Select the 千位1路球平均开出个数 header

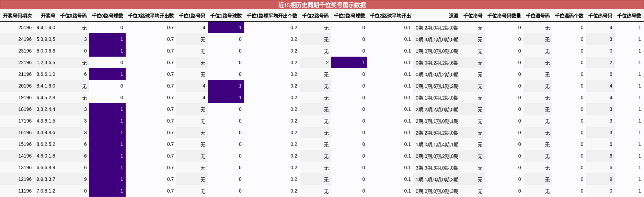(272, 16)
